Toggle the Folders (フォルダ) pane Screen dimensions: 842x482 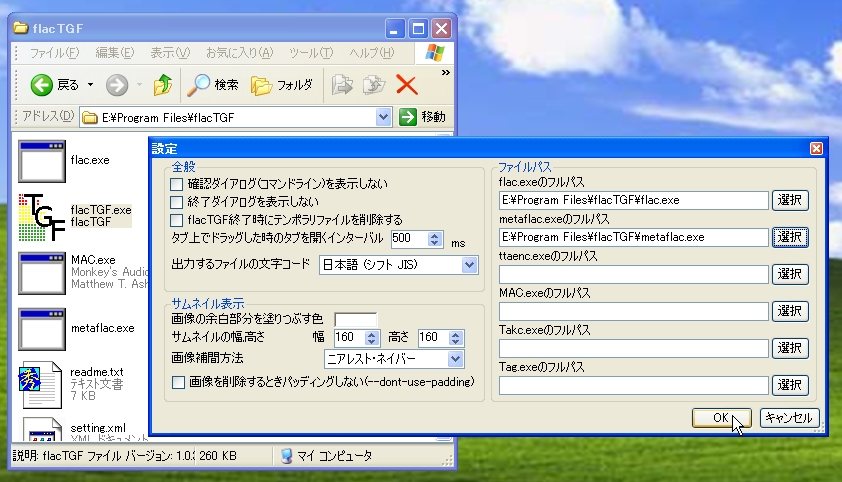point(282,85)
